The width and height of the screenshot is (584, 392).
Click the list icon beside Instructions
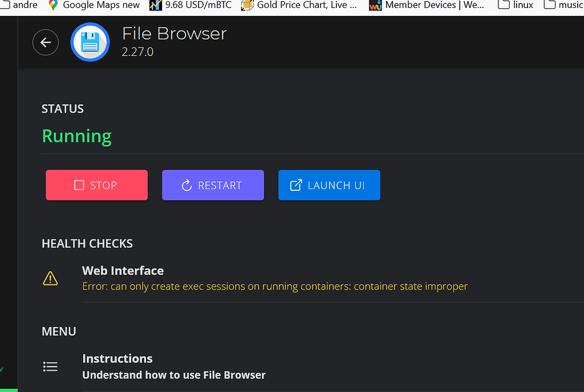(x=50, y=366)
